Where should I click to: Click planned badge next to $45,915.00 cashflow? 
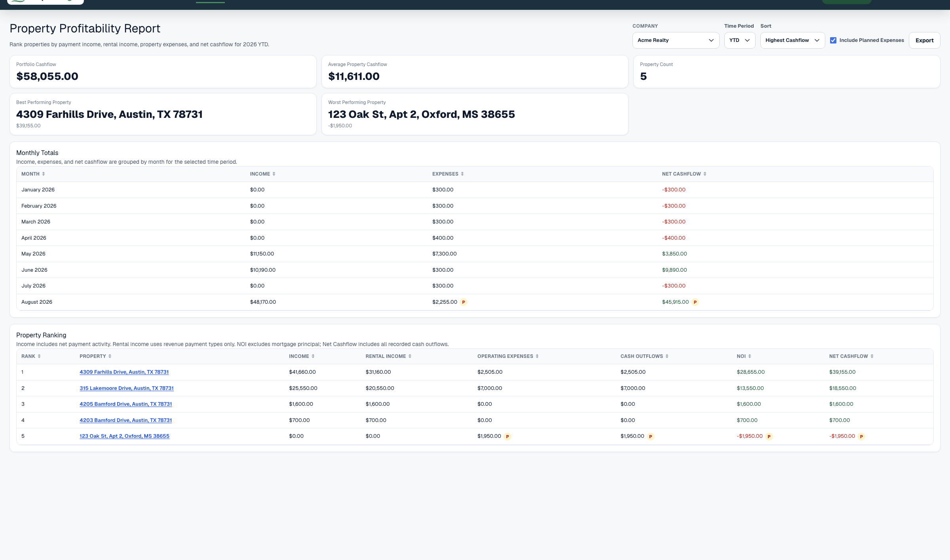(695, 302)
